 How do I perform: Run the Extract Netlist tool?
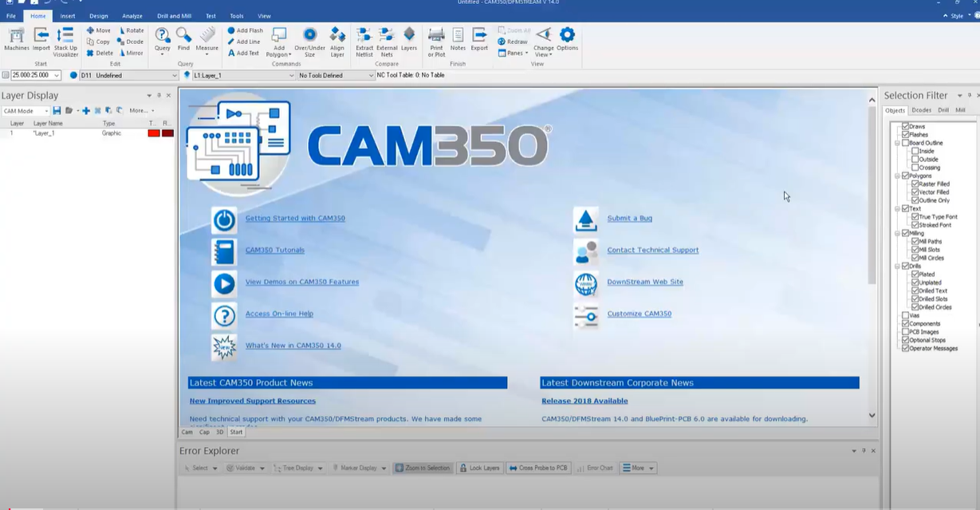[364, 42]
